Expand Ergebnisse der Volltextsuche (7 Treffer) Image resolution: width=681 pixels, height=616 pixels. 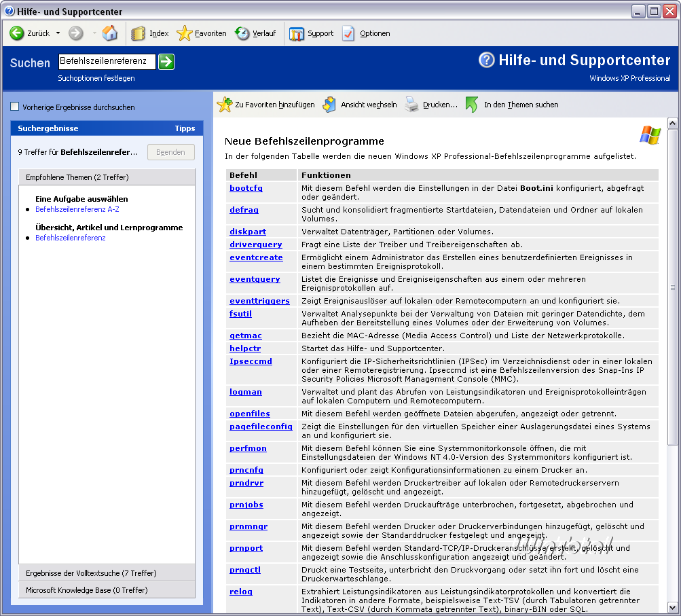[107, 573]
